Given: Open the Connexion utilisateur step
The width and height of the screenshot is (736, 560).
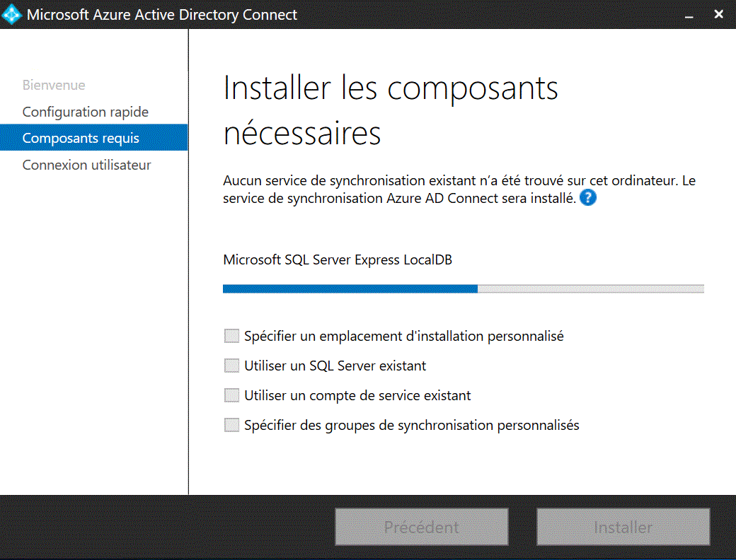Looking at the screenshot, I should click(x=86, y=165).
